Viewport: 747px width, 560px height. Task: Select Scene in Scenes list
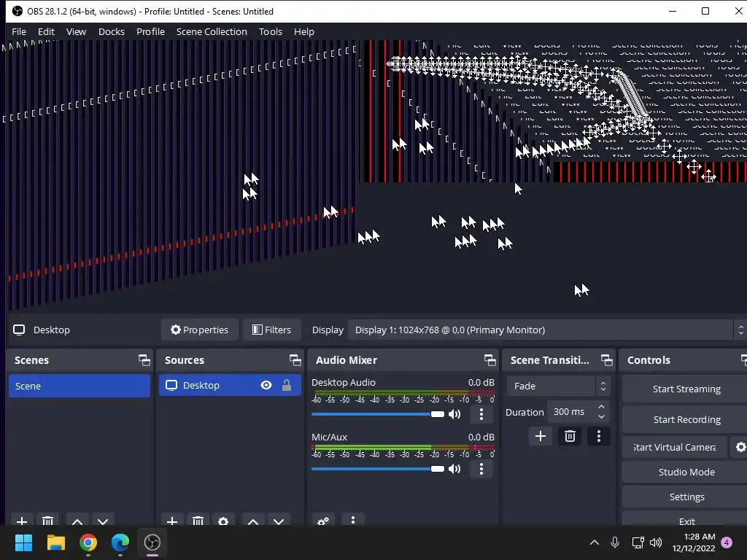79,386
